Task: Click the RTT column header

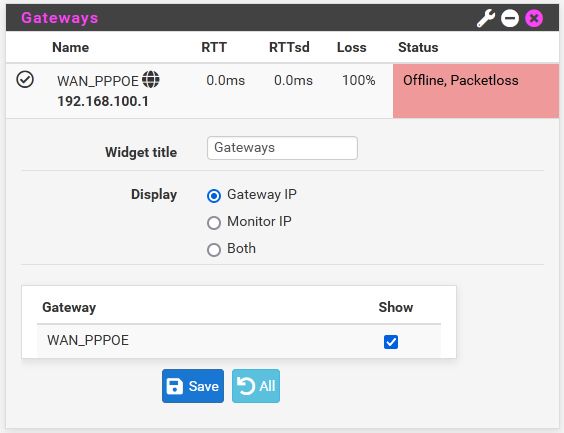Action: 214,47
